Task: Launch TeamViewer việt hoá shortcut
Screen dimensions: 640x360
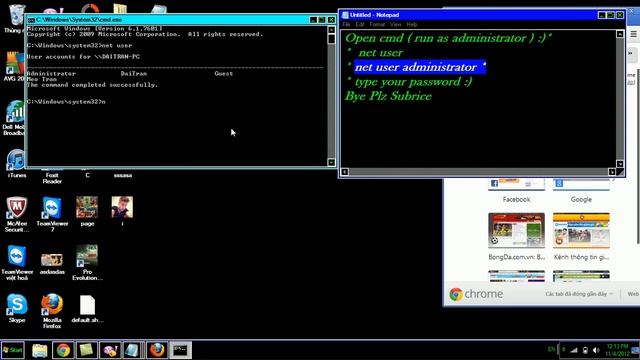Action: click(17, 262)
